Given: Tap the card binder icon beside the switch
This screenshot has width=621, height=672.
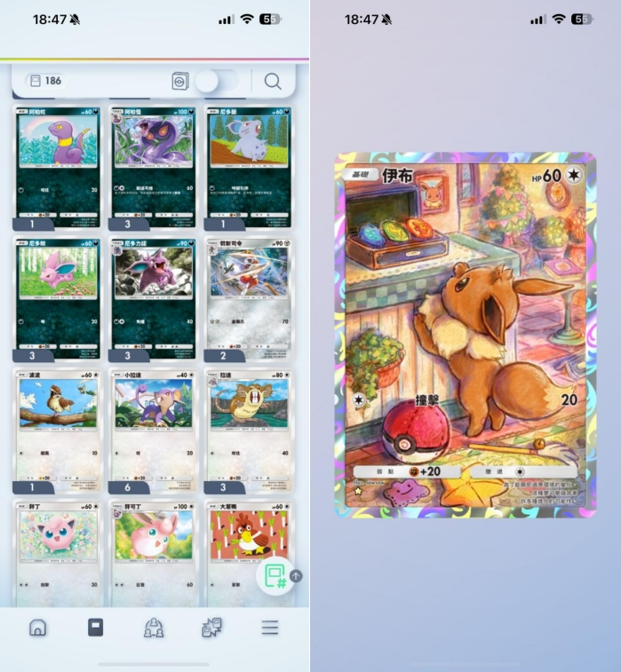Looking at the screenshot, I should (180, 81).
